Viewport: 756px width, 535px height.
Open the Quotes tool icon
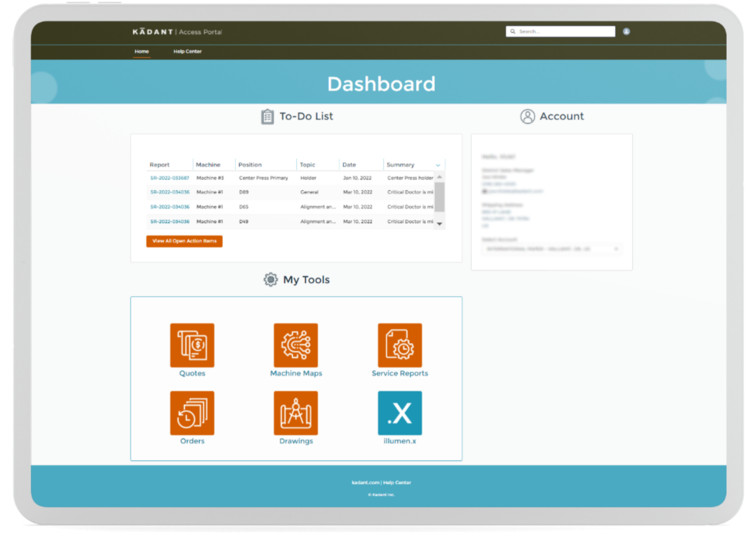192,345
